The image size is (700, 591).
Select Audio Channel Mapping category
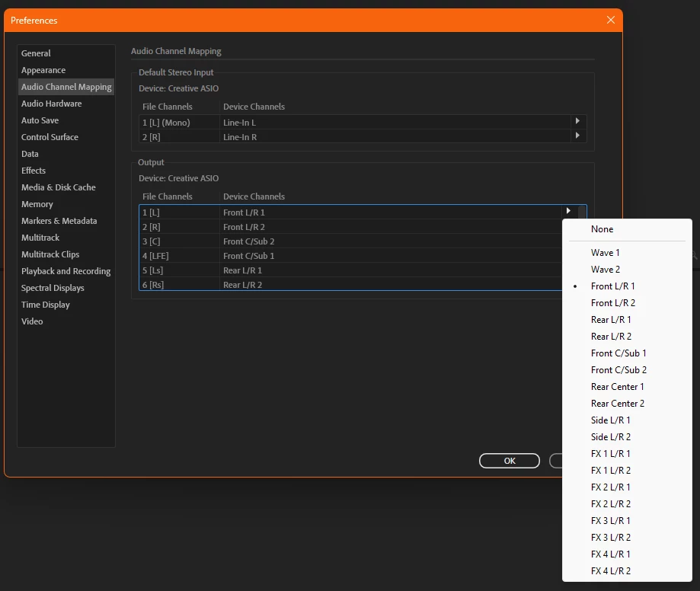pyautogui.click(x=66, y=87)
